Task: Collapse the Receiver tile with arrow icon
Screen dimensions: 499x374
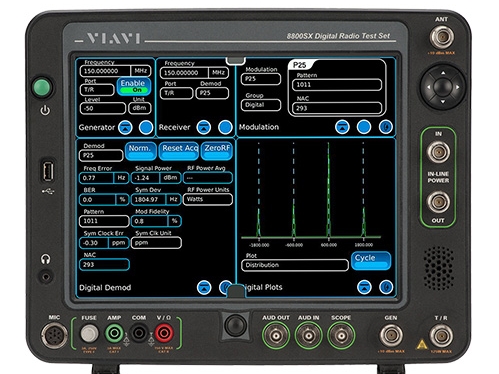Action: click(x=204, y=127)
